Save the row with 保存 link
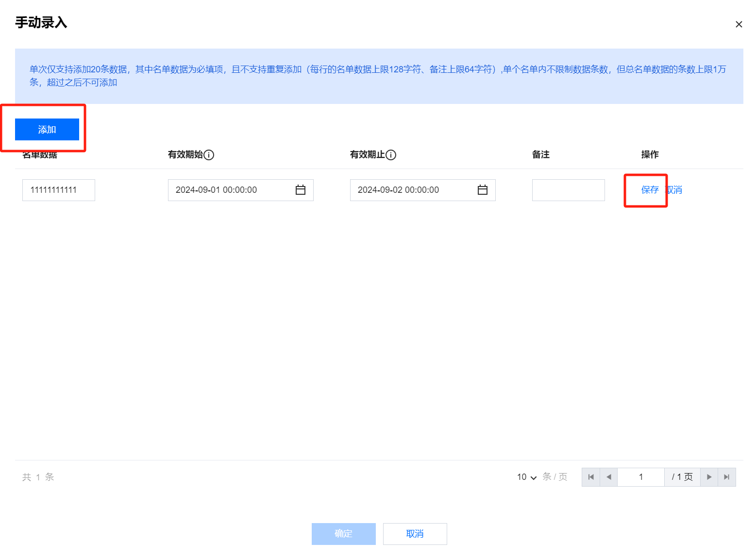The width and height of the screenshot is (756, 560). tap(650, 190)
